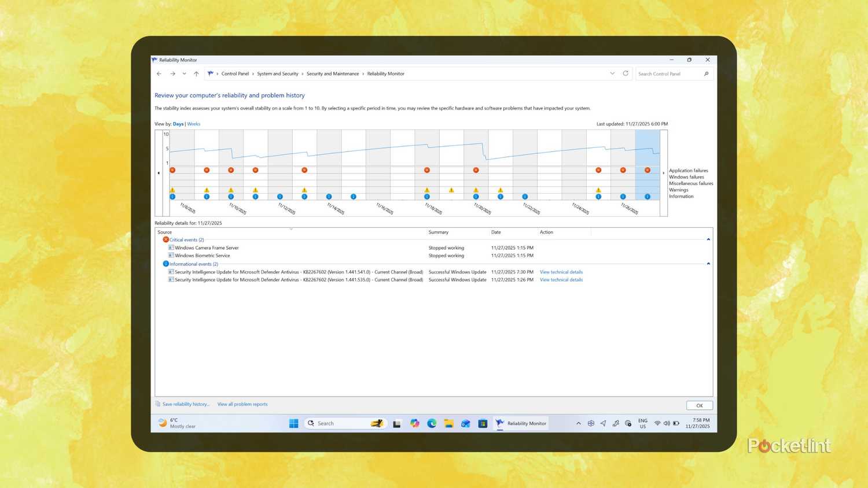This screenshot has height=488, width=868.
Task: Collapse the Informational events section
Action: click(708, 263)
